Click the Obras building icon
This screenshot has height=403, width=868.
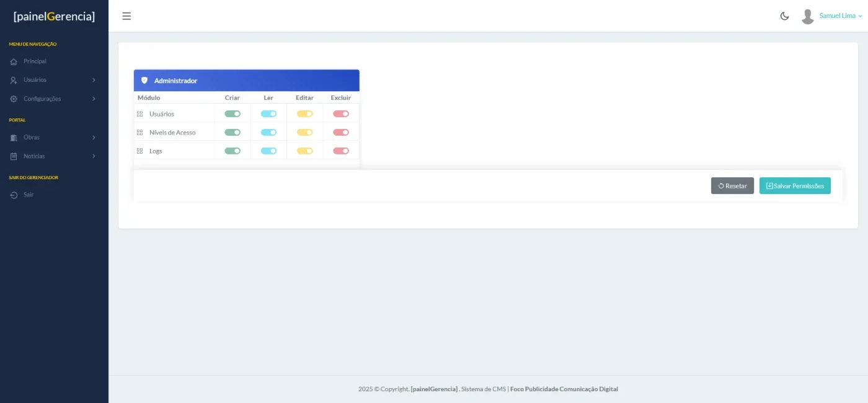pyautogui.click(x=14, y=138)
